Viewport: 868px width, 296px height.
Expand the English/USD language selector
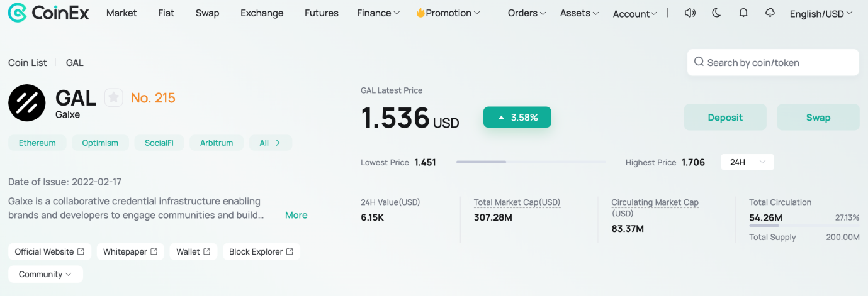click(822, 14)
